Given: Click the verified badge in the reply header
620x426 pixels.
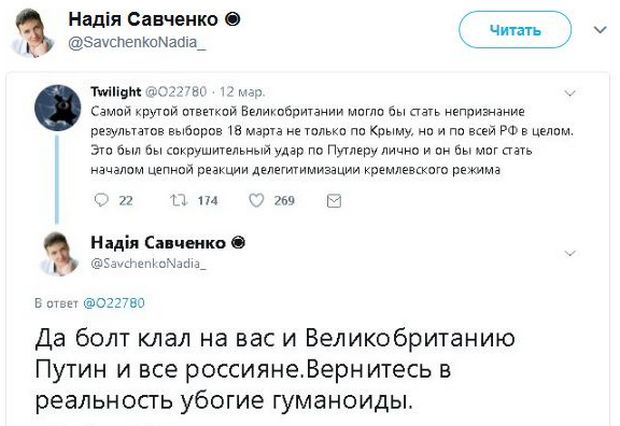Looking at the screenshot, I should pyautogui.click(x=239, y=243).
